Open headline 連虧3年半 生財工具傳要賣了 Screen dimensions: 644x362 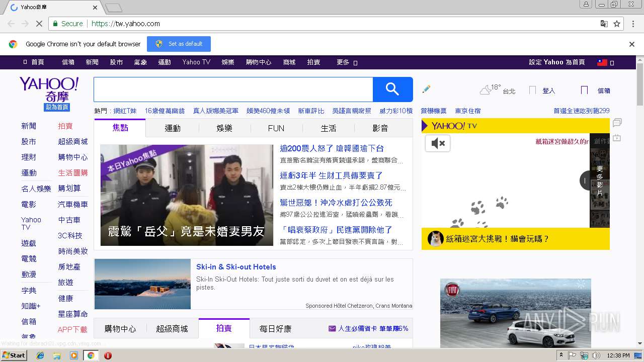(x=332, y=175)
